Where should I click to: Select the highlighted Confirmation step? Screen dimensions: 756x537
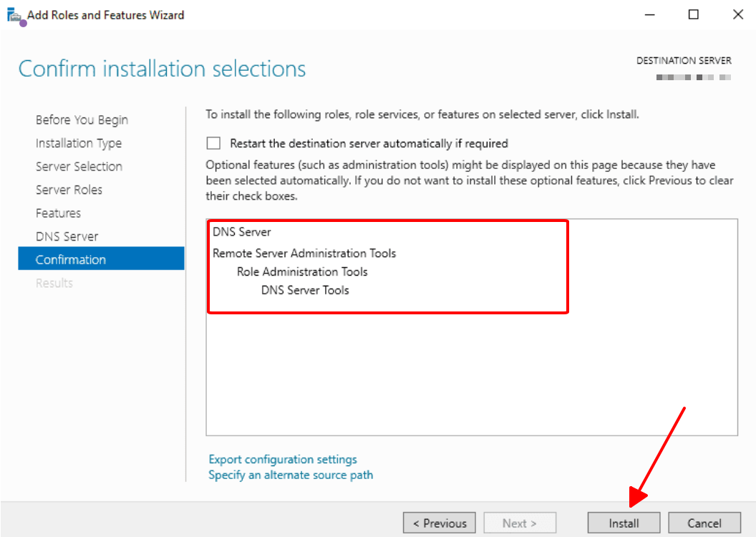pyautogui.click(x=71, y=259)
